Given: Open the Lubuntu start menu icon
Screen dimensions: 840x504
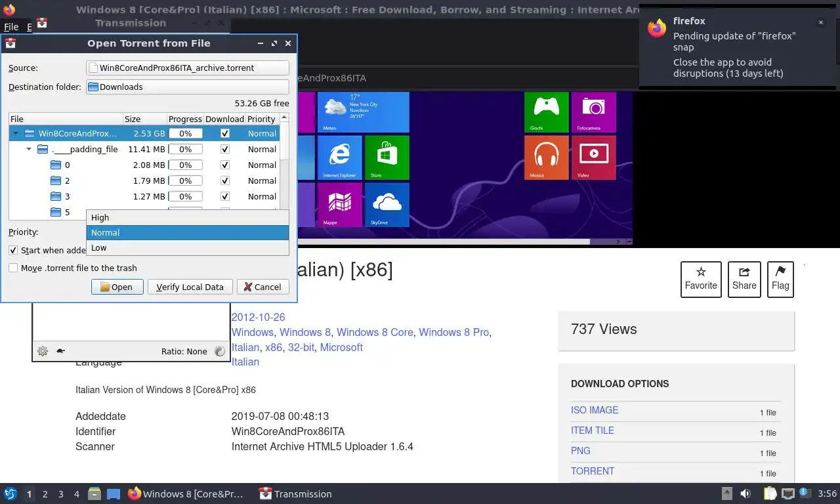Looking at the screenshot, I should [10, 493].
